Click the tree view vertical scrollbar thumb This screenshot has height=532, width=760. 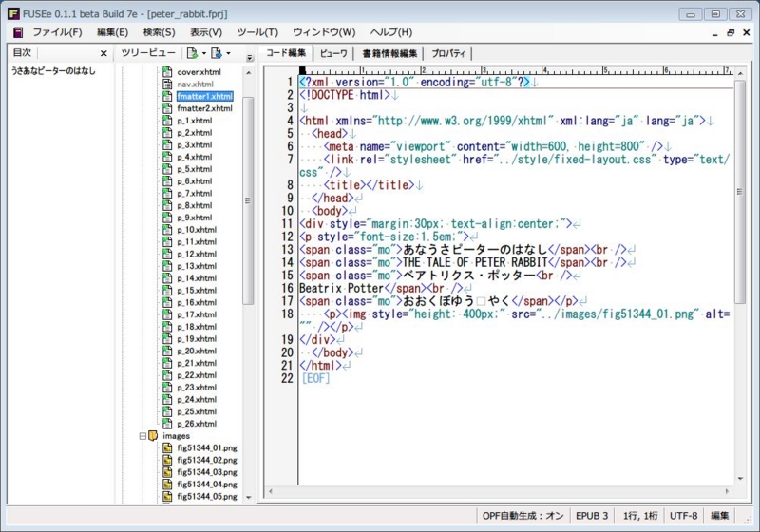(248, 200)
